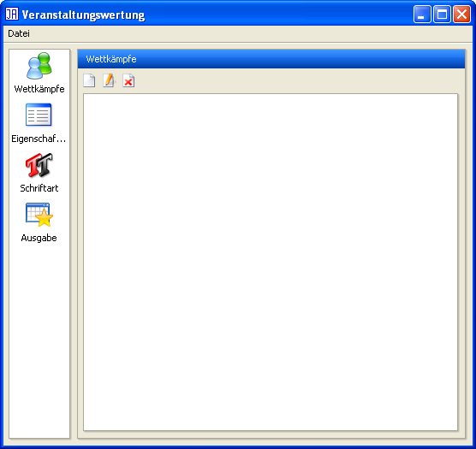Click empty sidebar area below Ausgabe

pos(39,340)
